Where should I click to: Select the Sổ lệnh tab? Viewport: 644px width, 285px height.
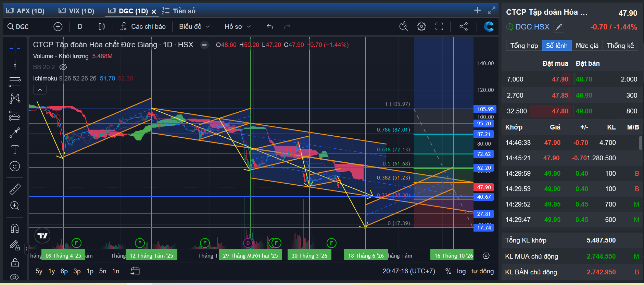(x=557, y=46)
